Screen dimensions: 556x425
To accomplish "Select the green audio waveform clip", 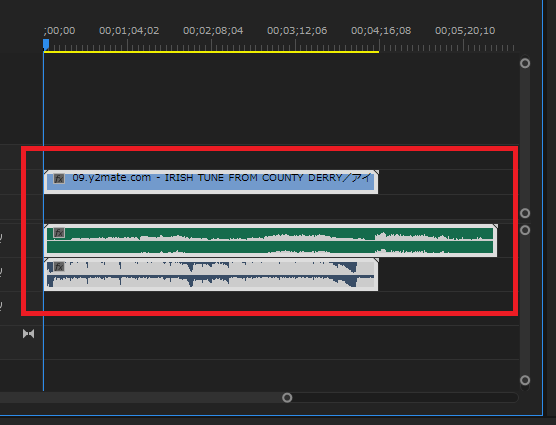I will pos(271,241).
